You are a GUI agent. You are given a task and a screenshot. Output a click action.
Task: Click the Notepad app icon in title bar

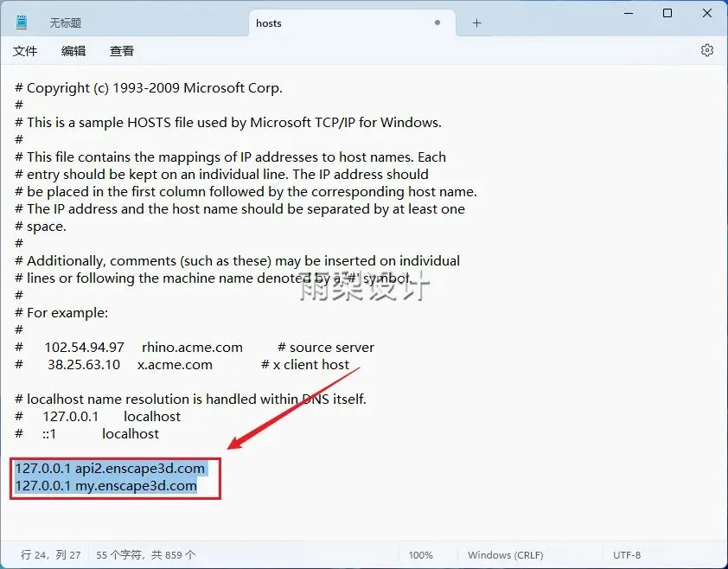pos(22,22)
